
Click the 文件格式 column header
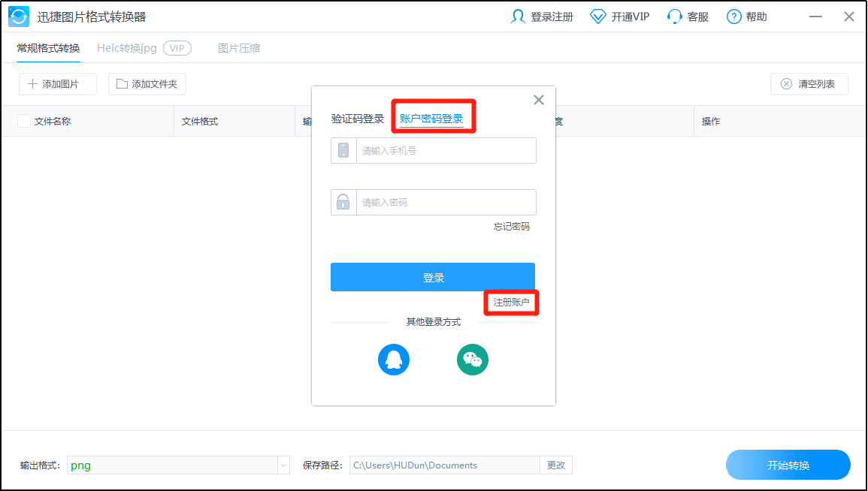coord(200,121)
